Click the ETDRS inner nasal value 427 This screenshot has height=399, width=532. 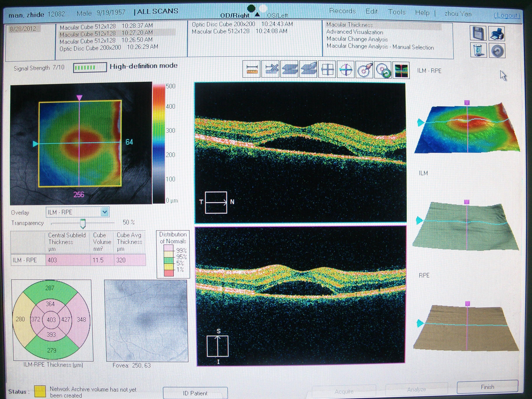66,319
